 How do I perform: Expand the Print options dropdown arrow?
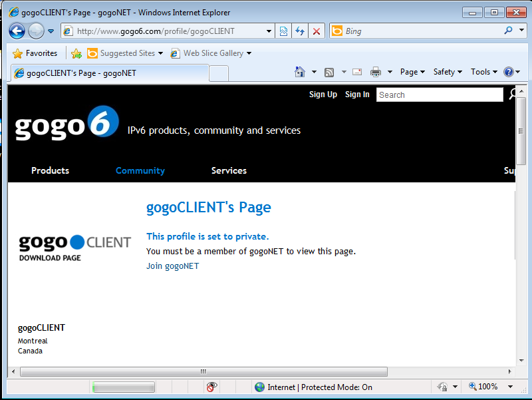[x=390, y=72]
